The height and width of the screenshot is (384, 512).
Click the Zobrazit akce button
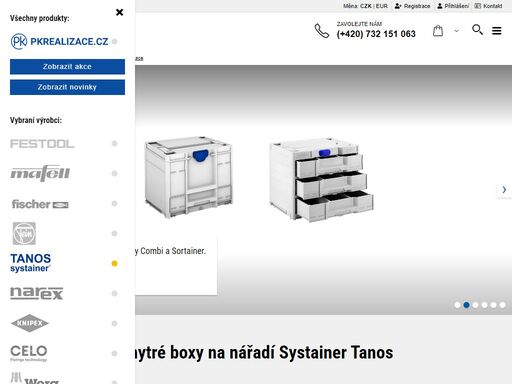pyautogui.click(x=67, y=66)
